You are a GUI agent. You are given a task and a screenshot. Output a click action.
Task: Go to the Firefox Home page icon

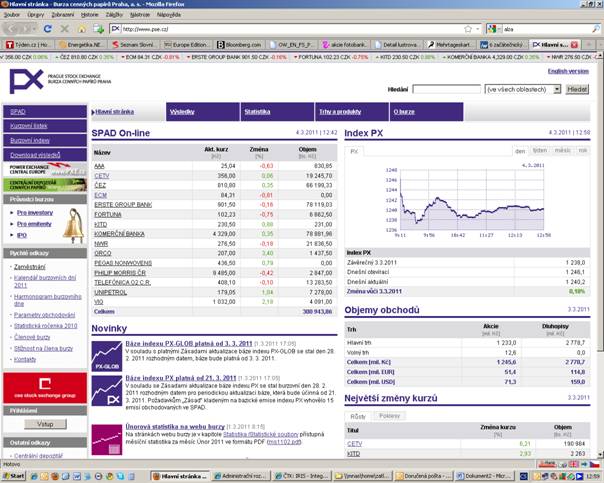click(82, 29)
